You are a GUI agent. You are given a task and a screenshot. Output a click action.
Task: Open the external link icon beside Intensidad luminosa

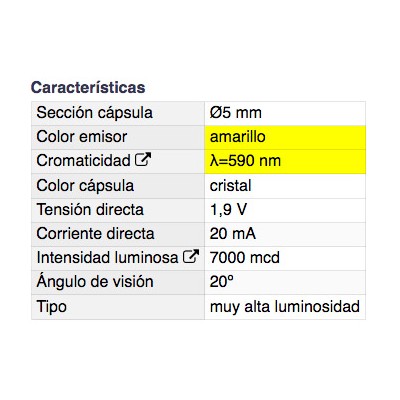point(191,256)
